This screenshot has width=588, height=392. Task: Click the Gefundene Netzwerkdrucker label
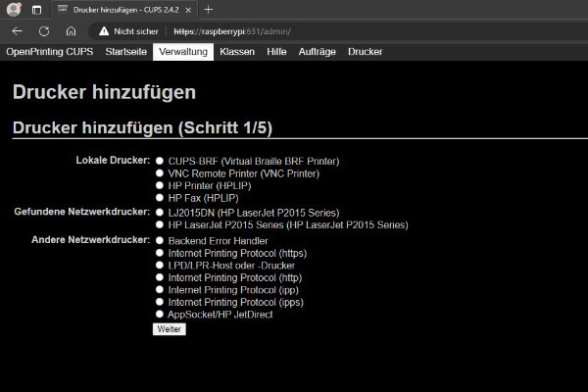[82, 212]
